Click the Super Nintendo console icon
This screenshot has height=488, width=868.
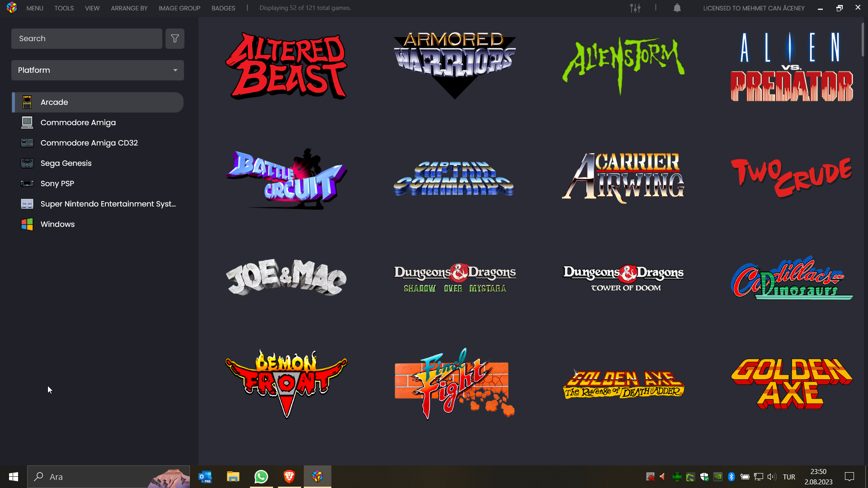point(27,204)
